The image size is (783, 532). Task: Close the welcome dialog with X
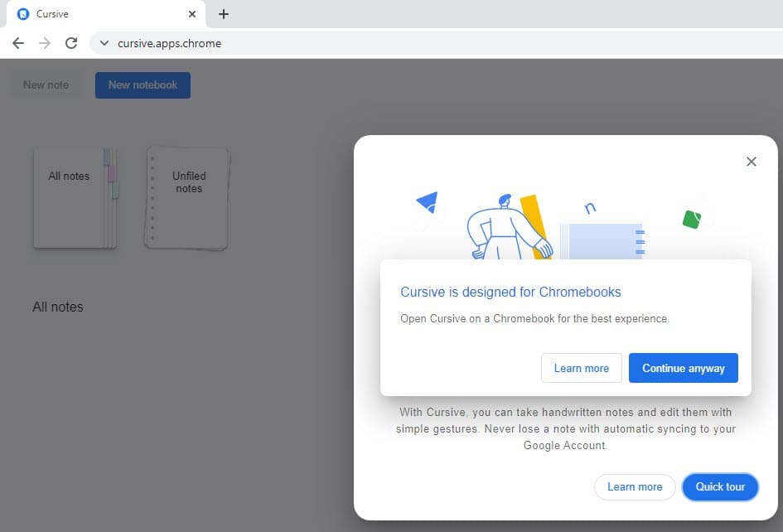pos(751,162)
